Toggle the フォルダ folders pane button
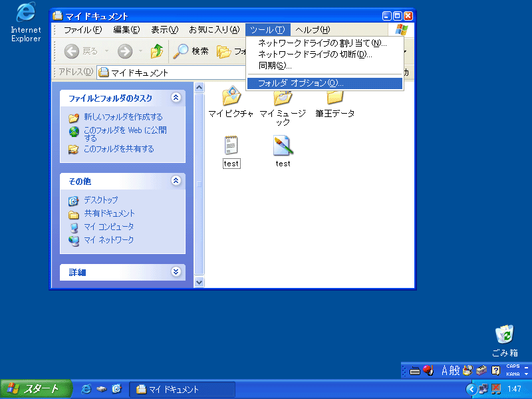532x399 pixels. [x=231, y=51]
